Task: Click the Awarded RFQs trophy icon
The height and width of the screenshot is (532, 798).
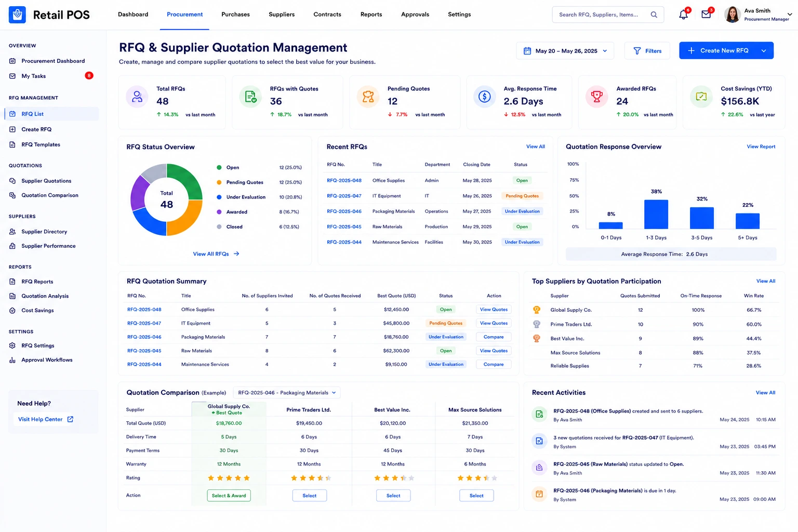Action: 597,97
